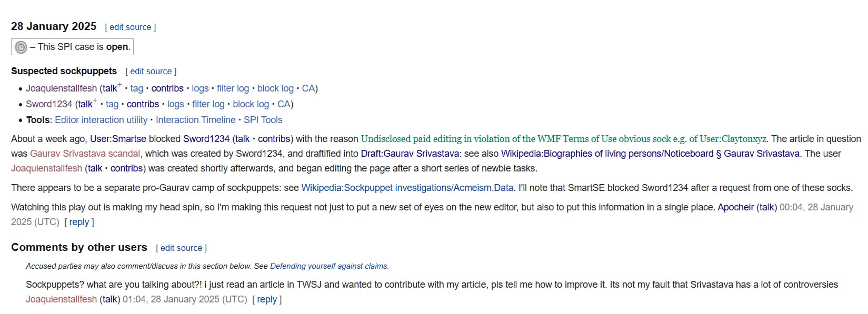Edit source of Suspected sockpuppets section
The image size is (868, 314).
click(x=151, y=72)
